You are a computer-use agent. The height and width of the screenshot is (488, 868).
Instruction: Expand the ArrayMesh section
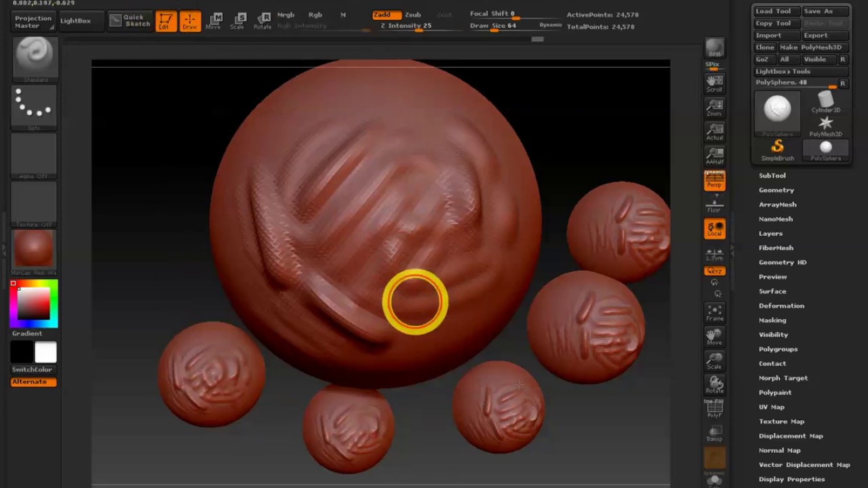778,205
